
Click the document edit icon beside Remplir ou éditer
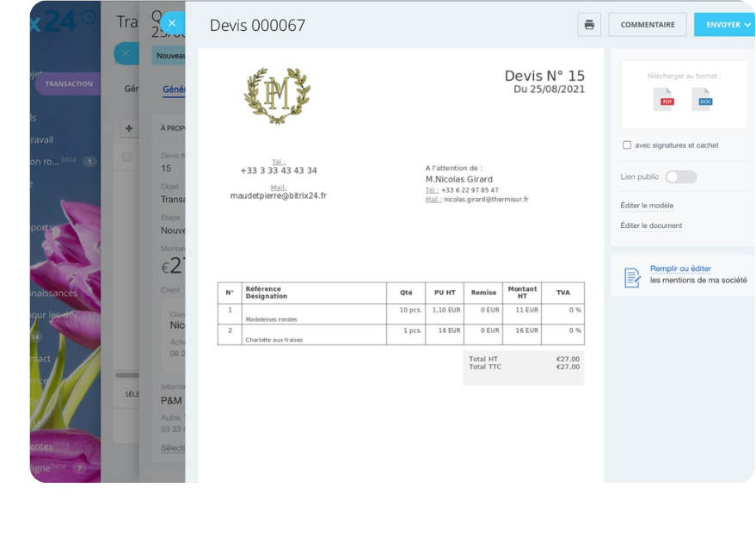pos(632,277)
